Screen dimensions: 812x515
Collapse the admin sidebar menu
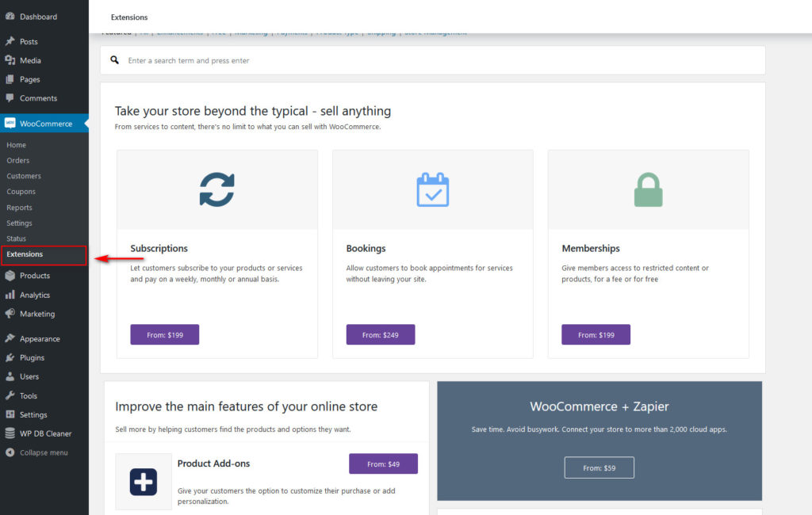click(x=44, y=452)
